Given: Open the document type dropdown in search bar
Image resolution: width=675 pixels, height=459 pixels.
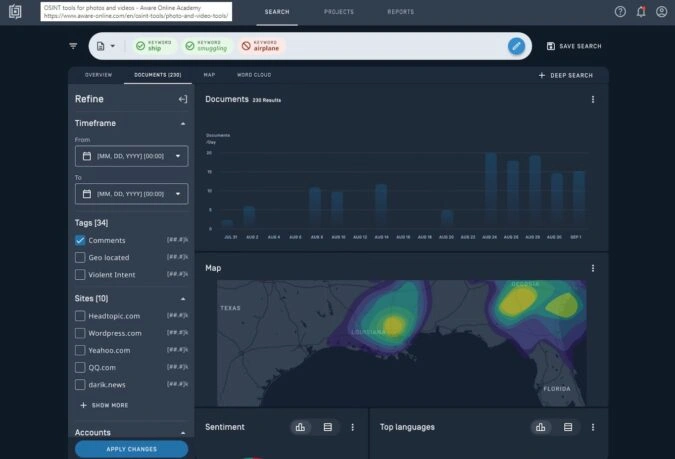Looking at the screenshot, I should (105, 46).
